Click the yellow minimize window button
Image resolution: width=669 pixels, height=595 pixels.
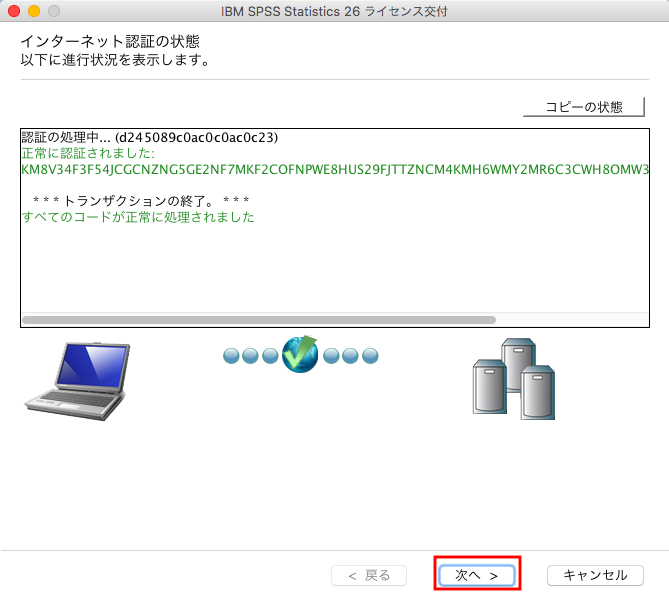coord(34,11)
